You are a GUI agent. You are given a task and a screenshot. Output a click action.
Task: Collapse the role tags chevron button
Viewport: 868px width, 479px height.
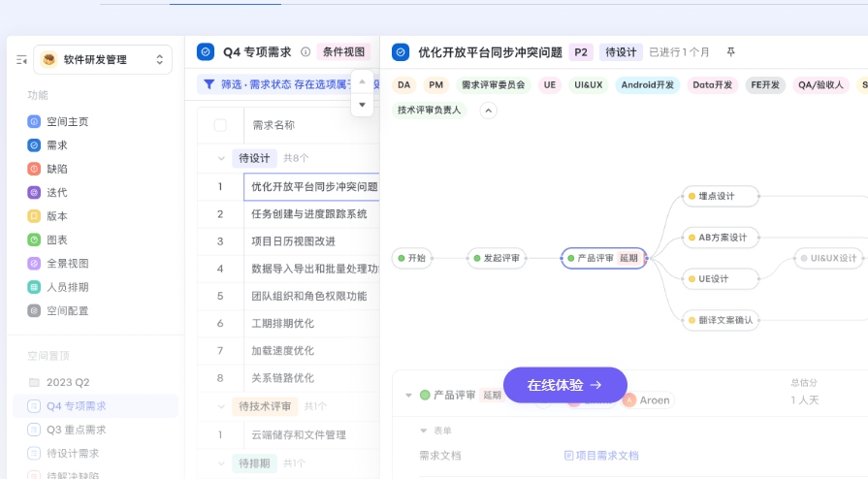489,111
